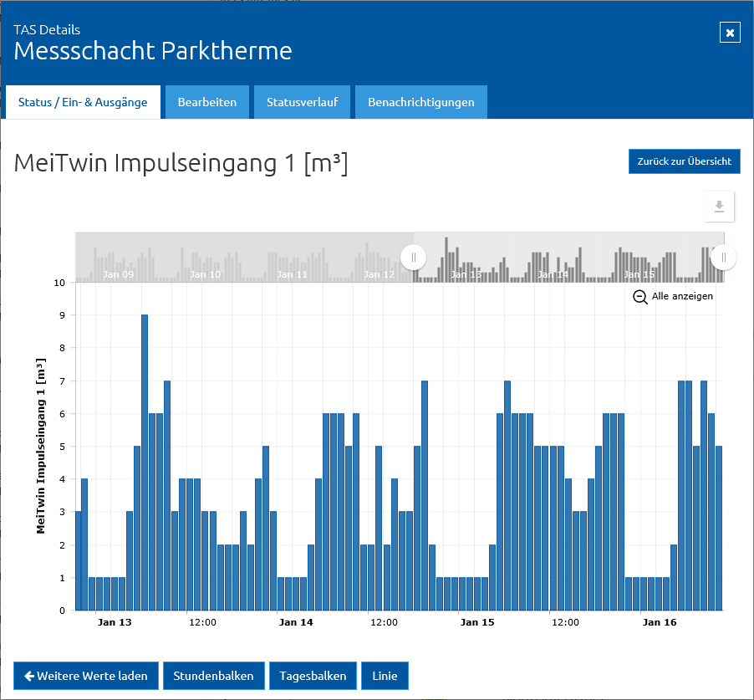Viewport: 754px width, 700px height.
Task: Switch chart to Stundenbalken view
Action: (213, 676)
